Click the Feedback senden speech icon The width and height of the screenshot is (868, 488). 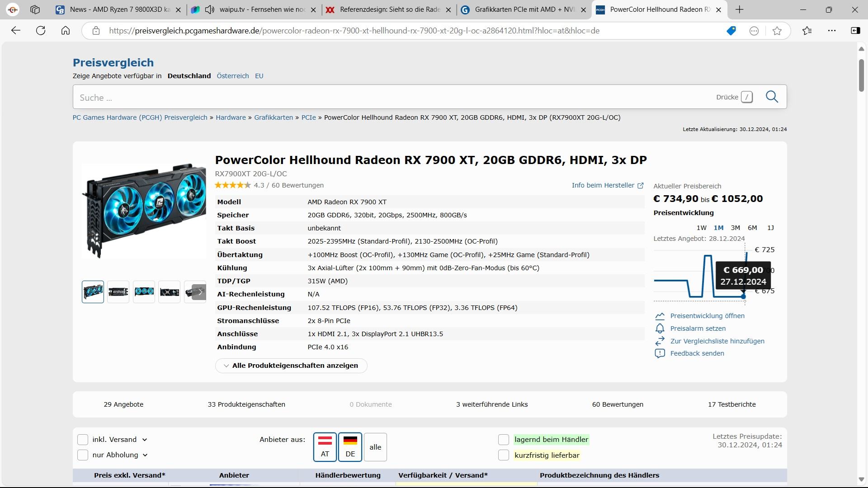660,353
